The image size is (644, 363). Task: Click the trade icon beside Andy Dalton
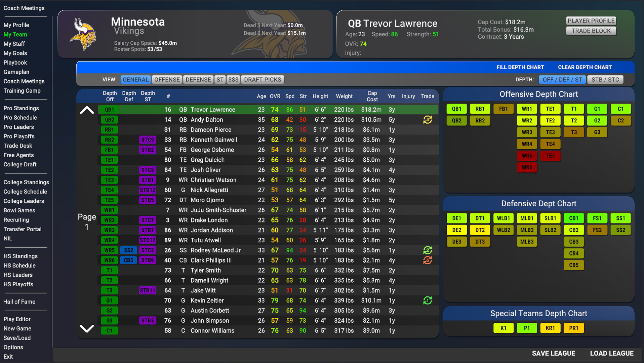(x=427, y=119)
